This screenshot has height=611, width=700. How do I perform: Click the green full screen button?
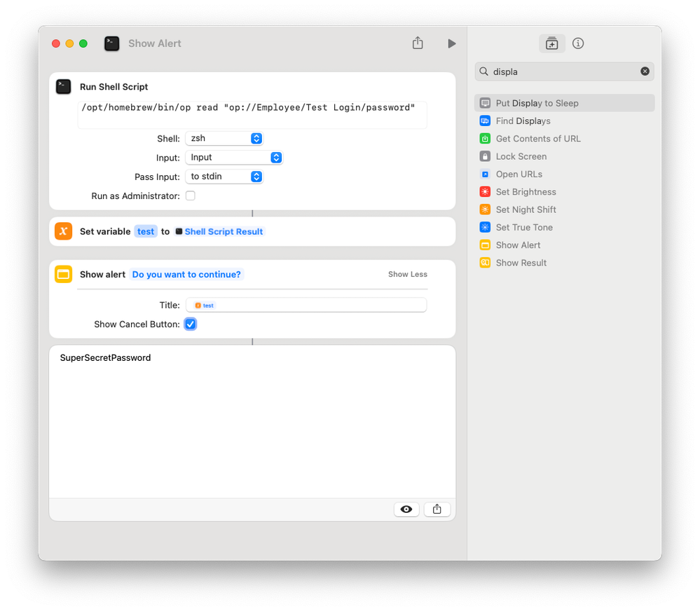[x=83, y=43]
